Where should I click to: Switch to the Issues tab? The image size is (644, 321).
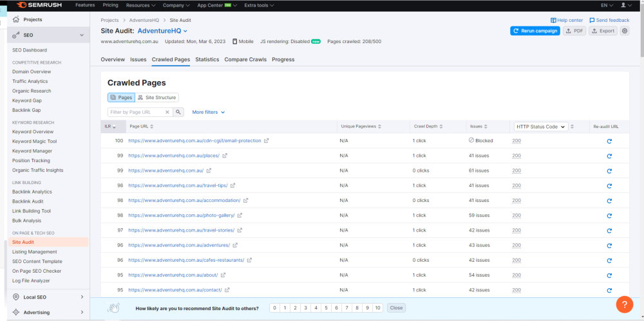(138, 60)
